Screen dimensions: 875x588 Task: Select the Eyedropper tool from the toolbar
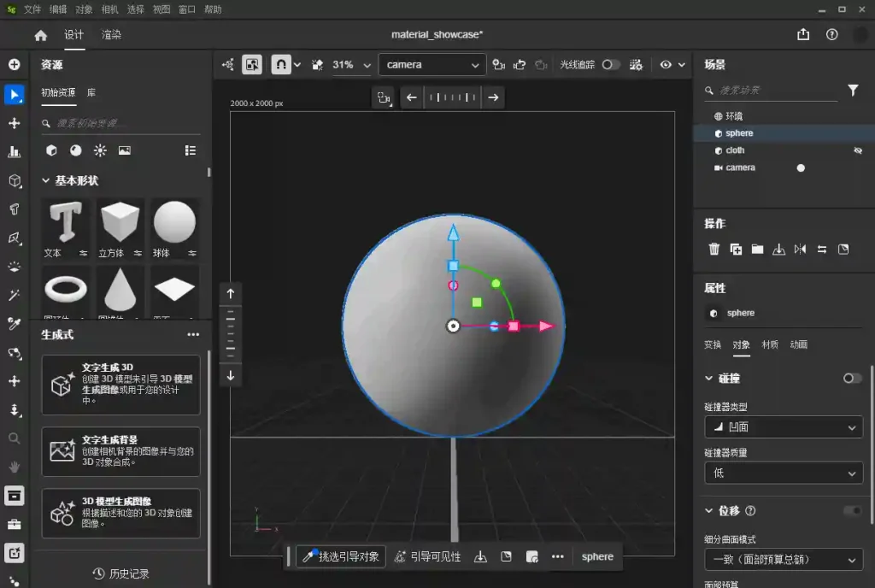click(x=14, y=325)
